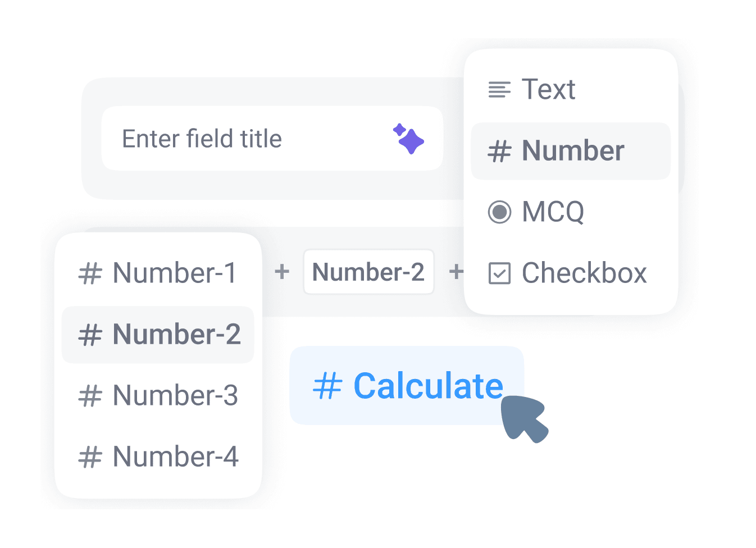This screenshot has height=548, width=756.
Task: Pick Number-1 from the variable dropdown
Action: point(174,273)
